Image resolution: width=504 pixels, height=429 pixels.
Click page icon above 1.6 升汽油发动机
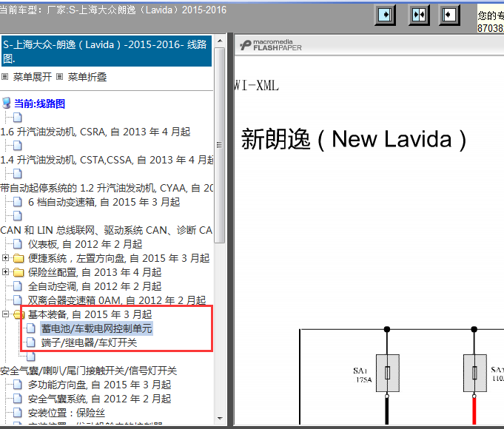pos(17,118)
